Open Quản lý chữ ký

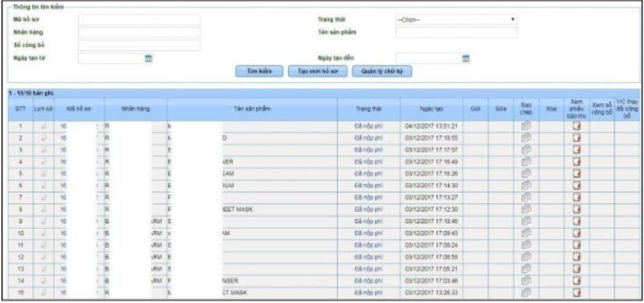382,71
